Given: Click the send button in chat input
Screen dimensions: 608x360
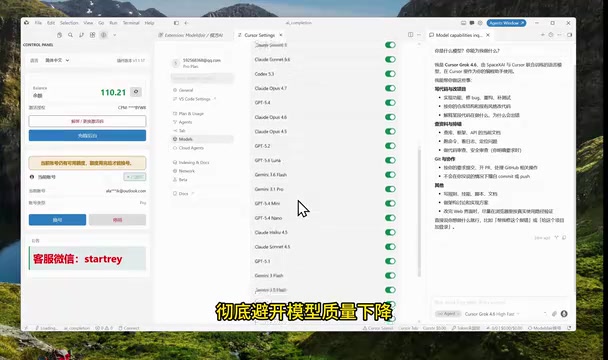Looking at the screenshot, I should [x=564, y=313].
